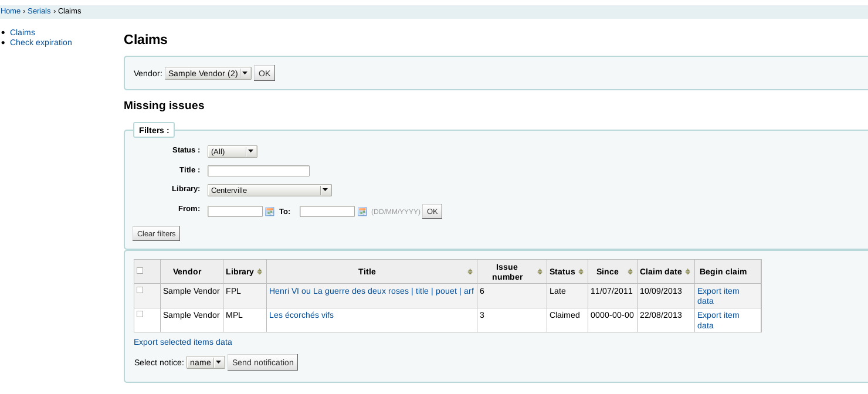Sort by Issue number column arrows
This screenshot has width=868, height=394.
(x=540, y=272)
